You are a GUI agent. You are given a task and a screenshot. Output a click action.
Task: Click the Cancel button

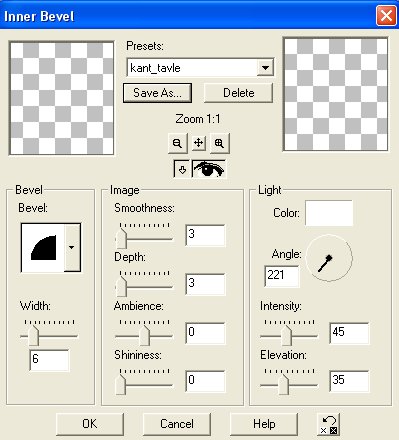tap(177, 424)
